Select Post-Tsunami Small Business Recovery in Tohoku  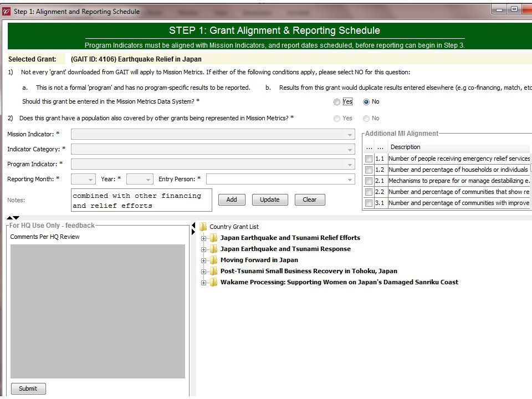point(309,271)
